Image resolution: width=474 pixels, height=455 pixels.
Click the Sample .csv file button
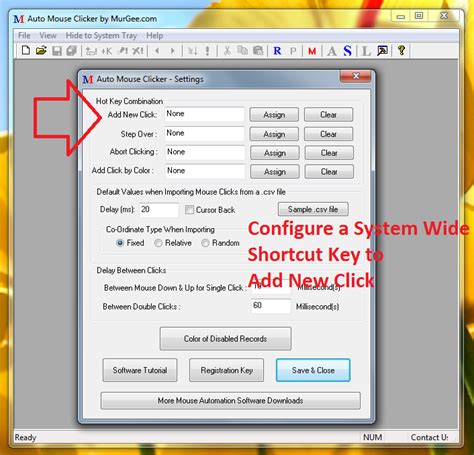pos(313,209)
